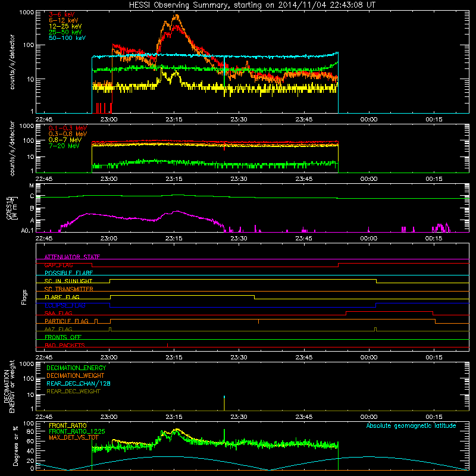Click 22:45 tick label under decimation panel
This screenshot has height=476, width=476.
[44, 417]
